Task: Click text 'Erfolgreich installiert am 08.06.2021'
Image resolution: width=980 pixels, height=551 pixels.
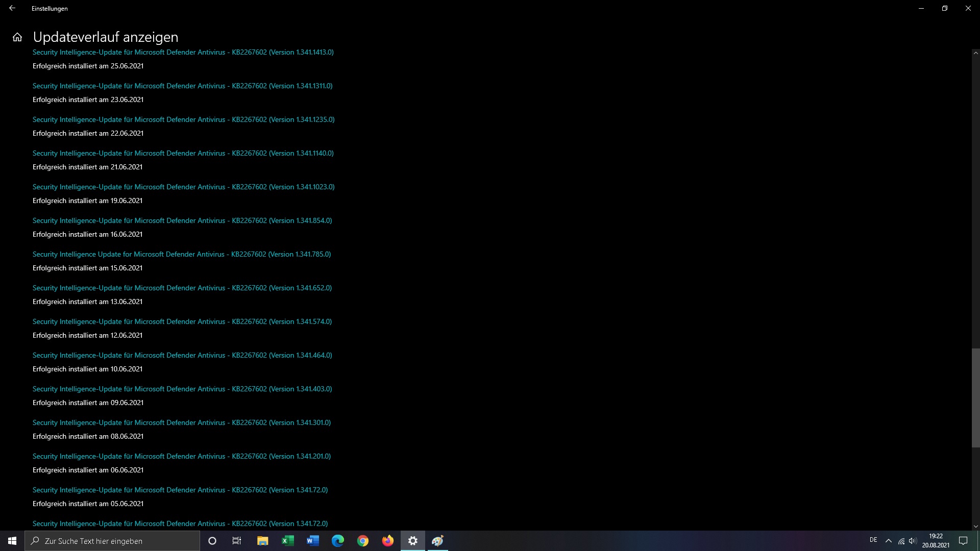Action: click(88, 436)
